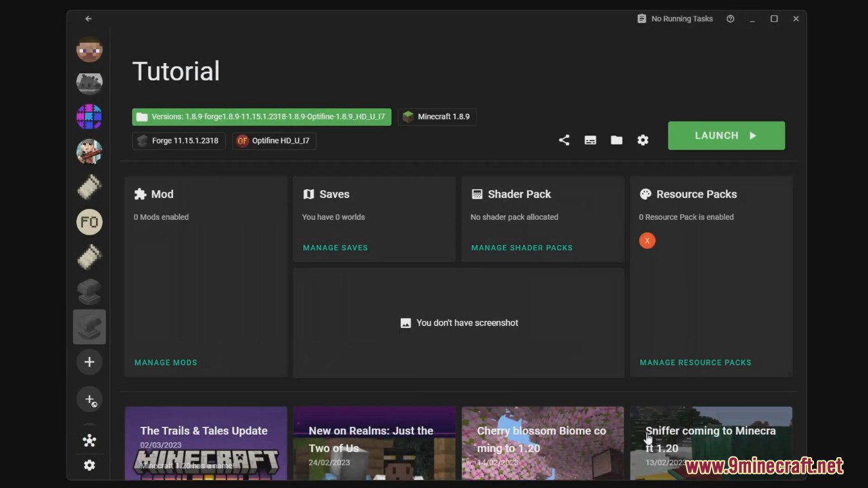Open the Forge 11.15.1.2318 version selector
Viewport: 868px width, 488px height.
[178, 140]
